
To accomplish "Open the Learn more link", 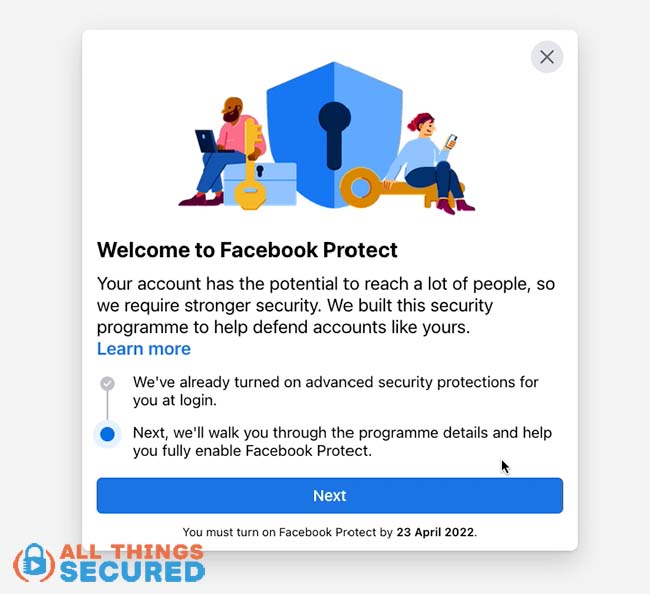I will pos(144,349).
